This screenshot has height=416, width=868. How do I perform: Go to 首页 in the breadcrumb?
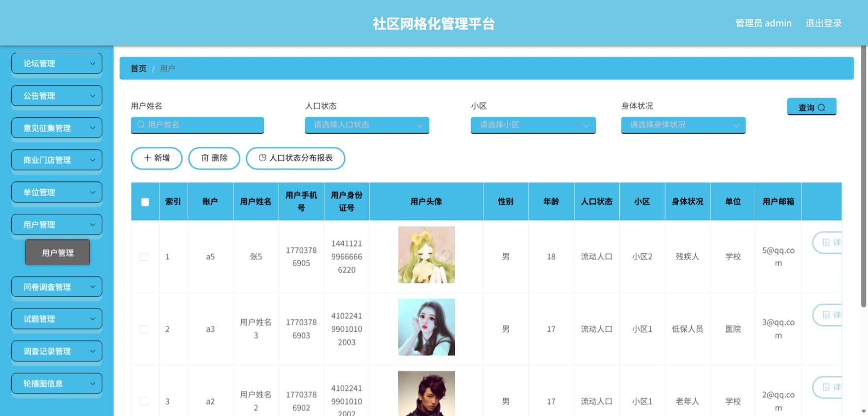[138, 69]
